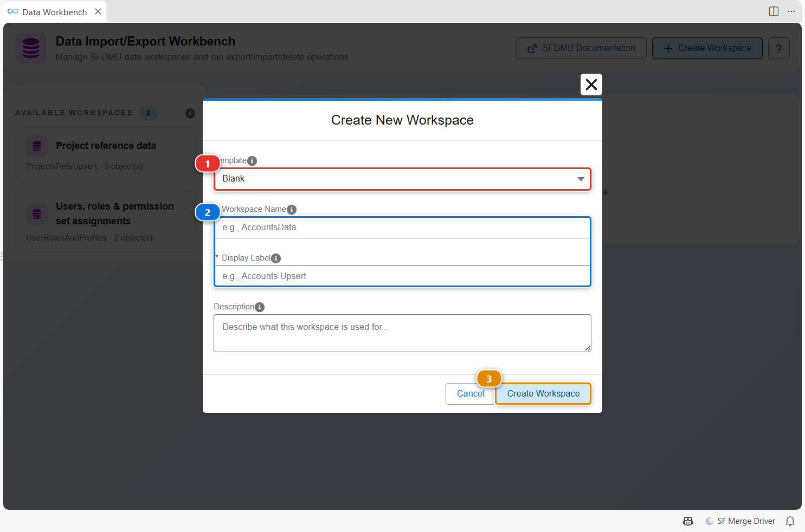Click into the Description text area
Viewport: 805px width, 532px height.
[402, 333]
